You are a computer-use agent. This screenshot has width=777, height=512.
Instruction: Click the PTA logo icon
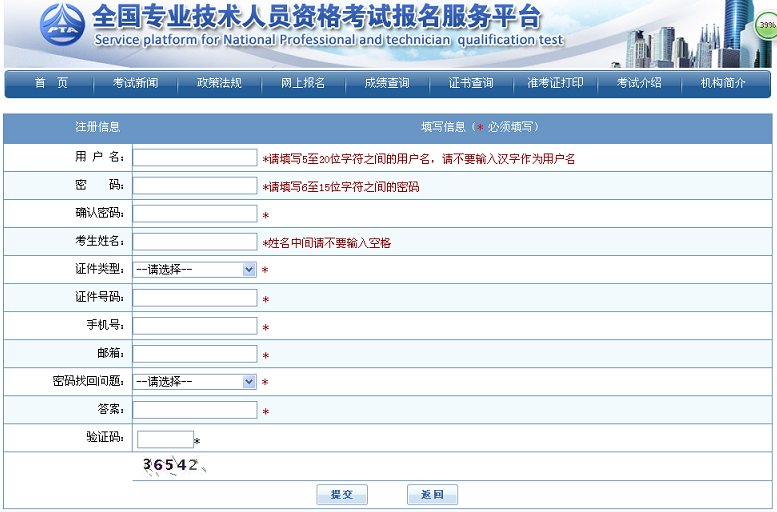[x=63, y=26]
